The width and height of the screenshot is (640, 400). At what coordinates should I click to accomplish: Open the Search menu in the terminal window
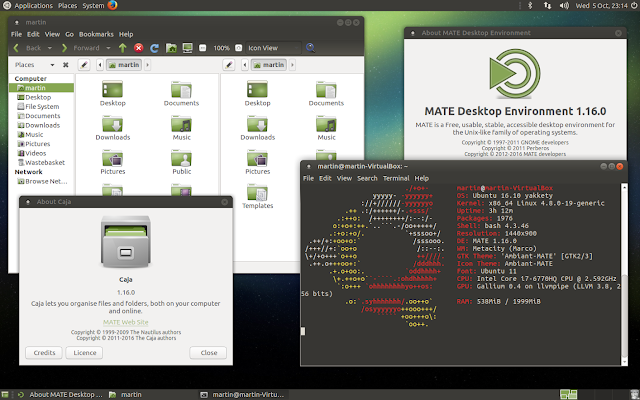367,178
